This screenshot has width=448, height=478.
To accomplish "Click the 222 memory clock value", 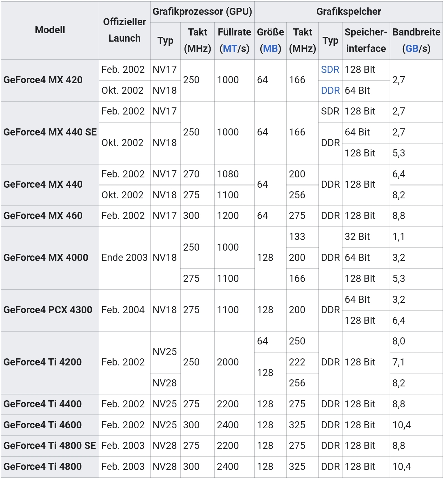I will 302,363.
